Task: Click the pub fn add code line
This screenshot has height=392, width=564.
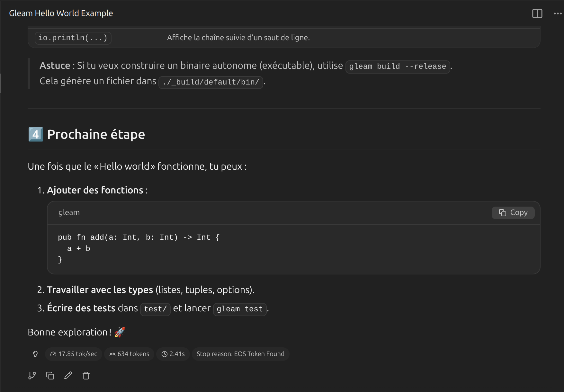Action: pyautogui.click(x=139, y=237)
